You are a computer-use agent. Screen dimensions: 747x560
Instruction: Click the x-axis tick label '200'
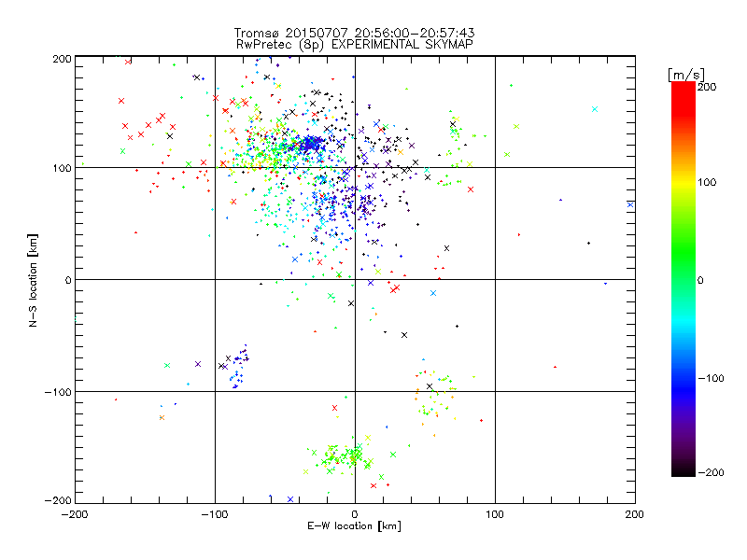tap(635, 514)
